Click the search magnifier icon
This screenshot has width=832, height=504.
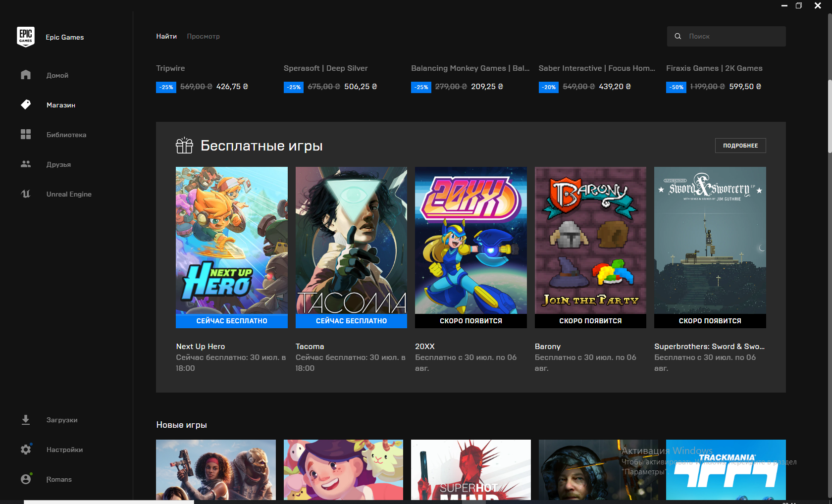coord(678,36)
